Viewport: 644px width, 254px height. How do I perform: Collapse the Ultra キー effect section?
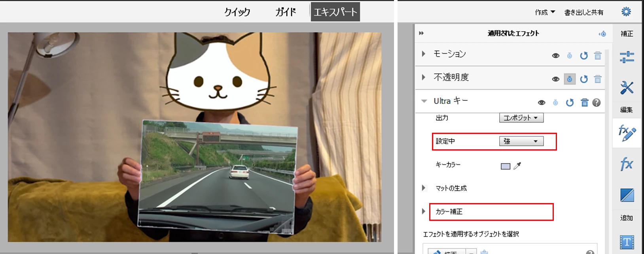click(x=424, y=101)
